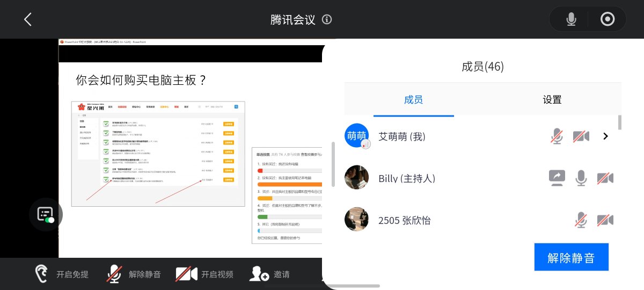Click the embedded website screenshot in slide

tap(158, 154)
